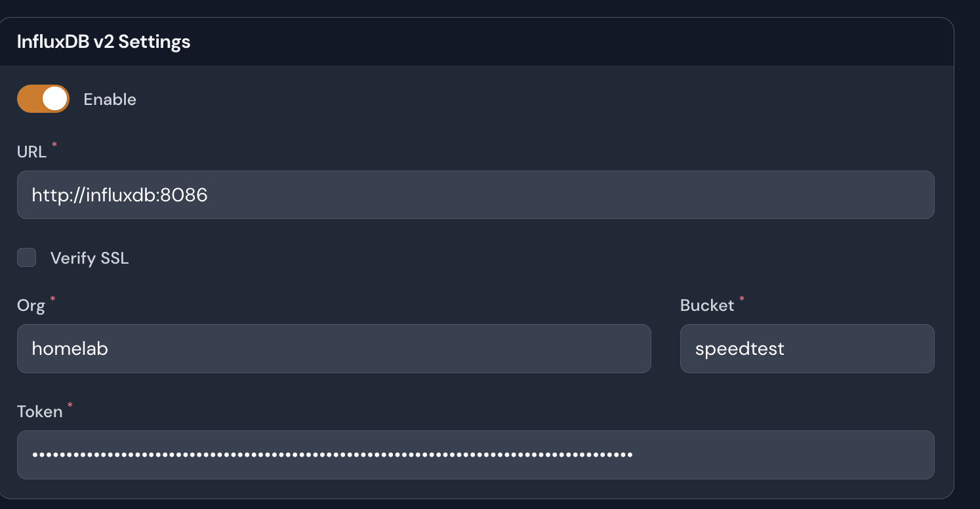The image size is (980, 509).
Task: Click the Org label above the homelab field
Action: 30,305
